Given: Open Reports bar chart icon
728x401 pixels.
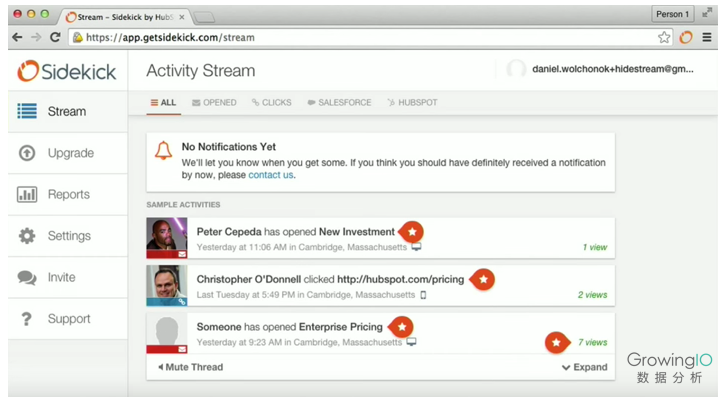Looking at the screenshot, I should 27,194.
